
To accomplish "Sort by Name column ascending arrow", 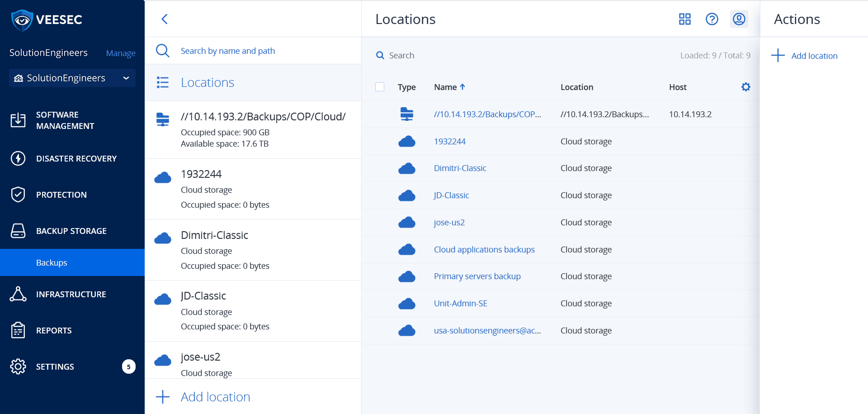I will click(462, 87).
